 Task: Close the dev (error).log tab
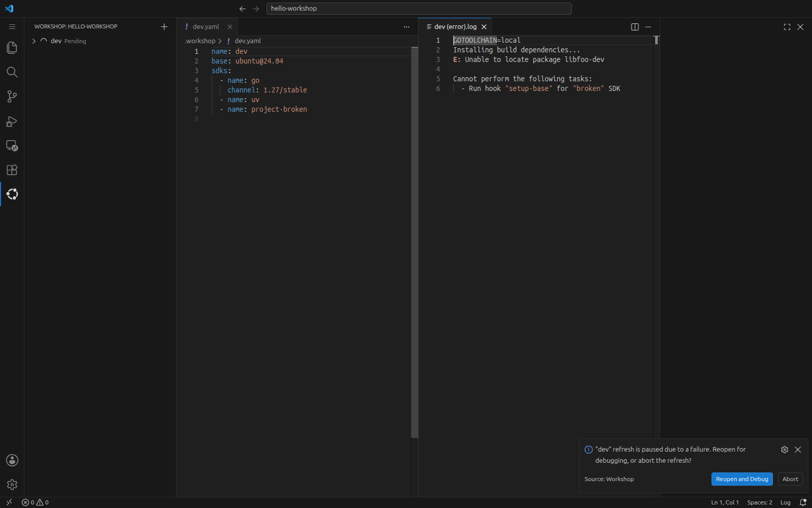(484, 27)
